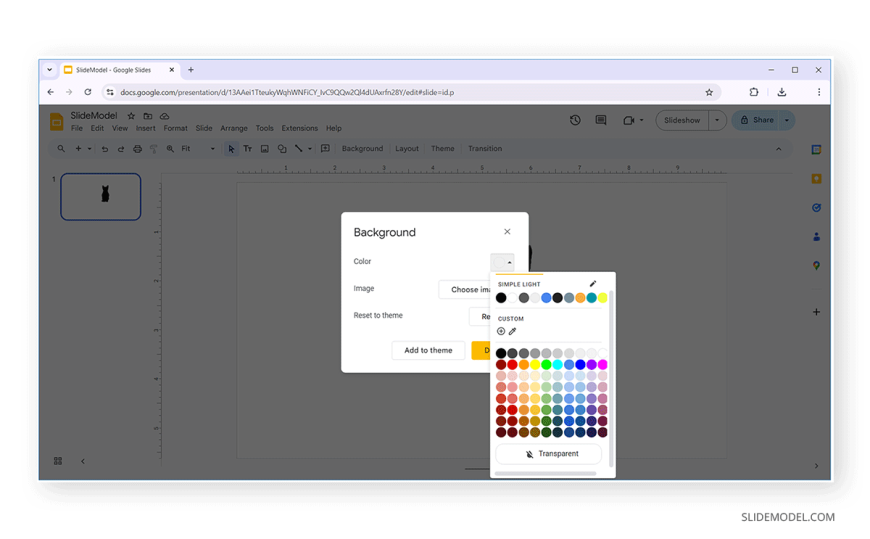
Task: Click the color picker vertical scrollbar
Action: click(x=611, y=378)
